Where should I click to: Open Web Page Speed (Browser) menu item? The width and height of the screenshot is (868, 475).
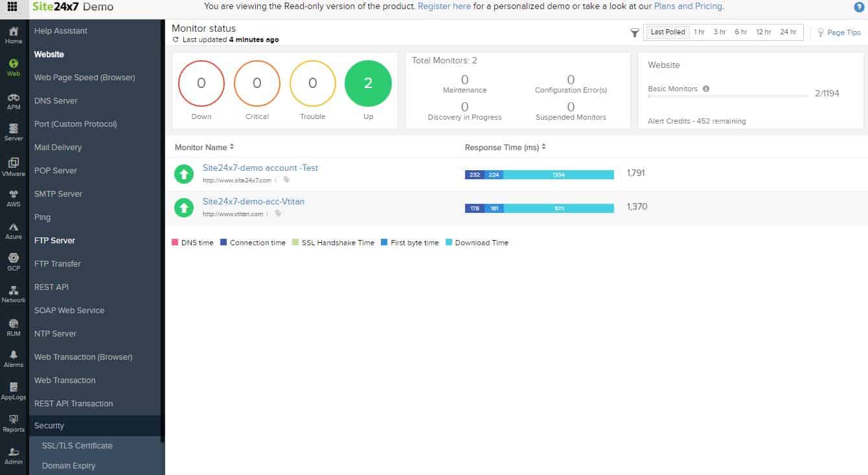coord(85,77)
